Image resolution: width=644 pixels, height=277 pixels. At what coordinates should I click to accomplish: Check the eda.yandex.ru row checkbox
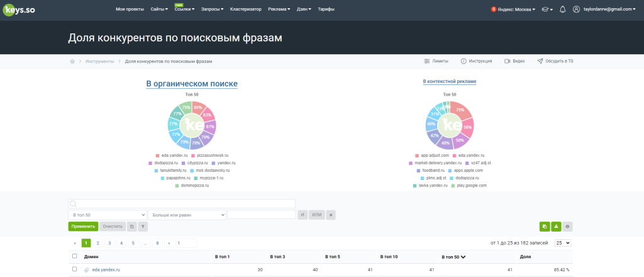(x=74, y=269)
